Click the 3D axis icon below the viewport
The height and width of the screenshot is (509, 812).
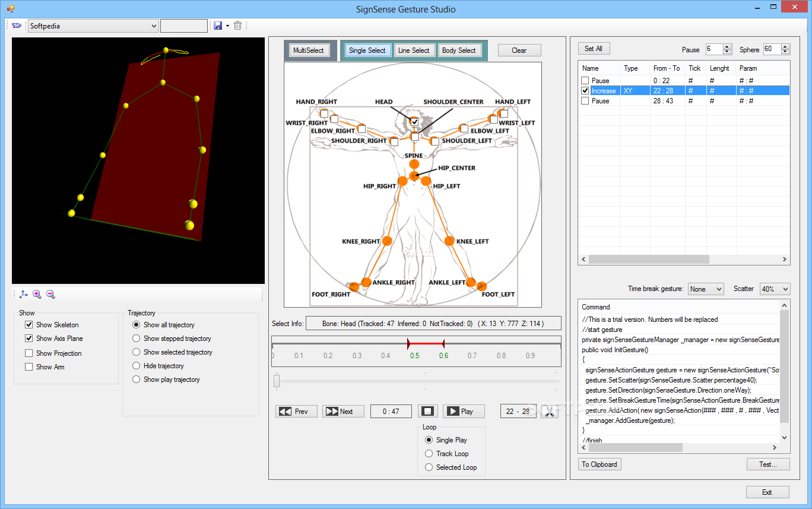pos(23,294)
